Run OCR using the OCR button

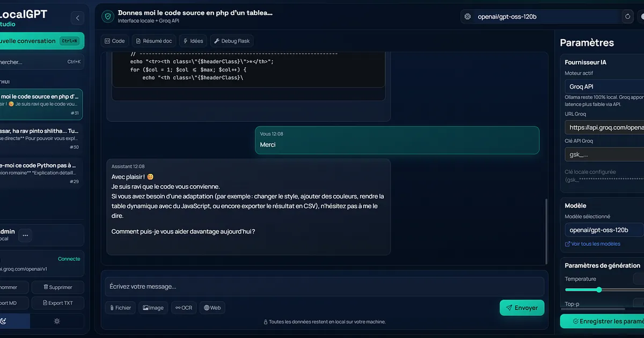coord(184,308)
